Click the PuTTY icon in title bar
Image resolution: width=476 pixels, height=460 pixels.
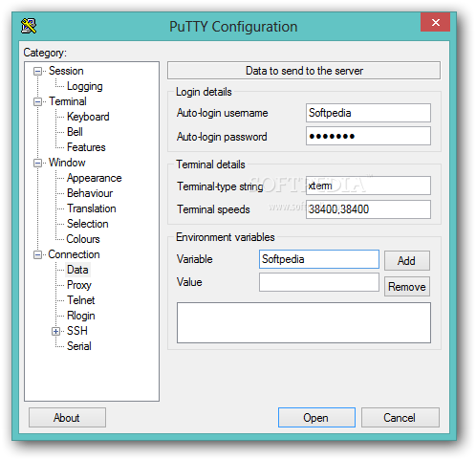click(x=29, y=26)
